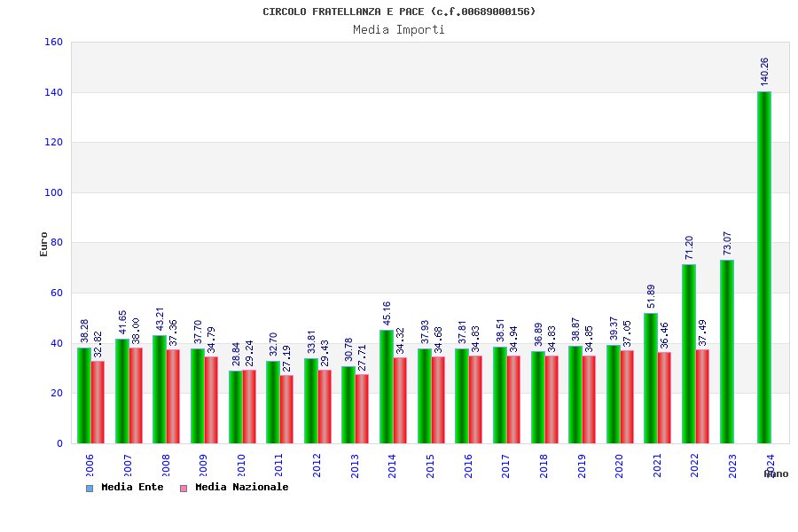Click the value label 38.28

(84, 331)
